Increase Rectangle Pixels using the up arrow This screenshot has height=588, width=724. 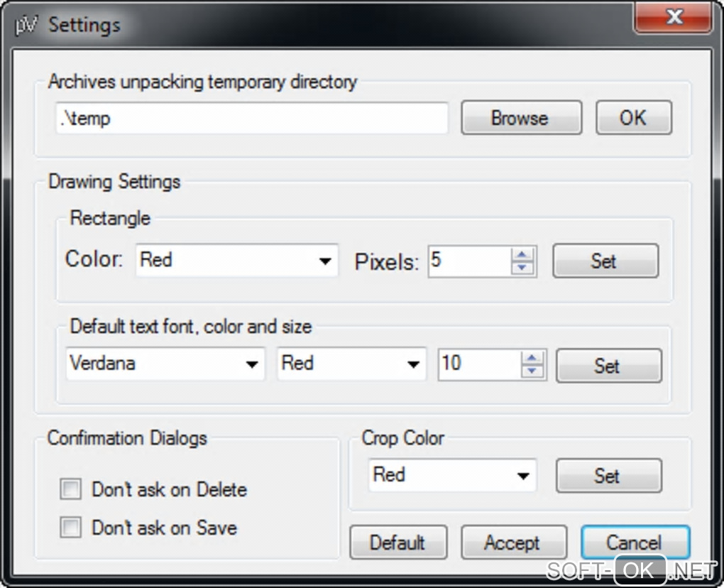coord(522,255)
